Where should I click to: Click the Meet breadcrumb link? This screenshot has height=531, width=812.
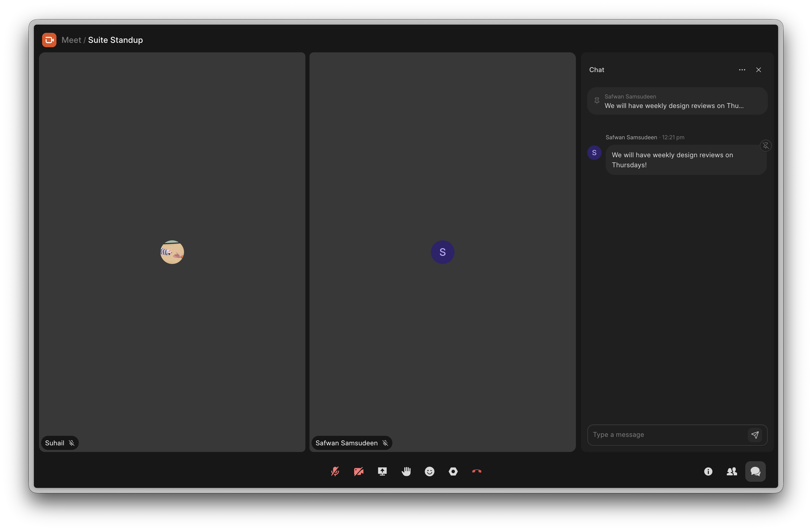point(71,40)
